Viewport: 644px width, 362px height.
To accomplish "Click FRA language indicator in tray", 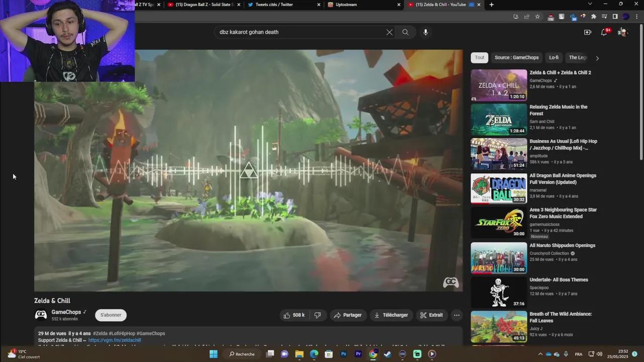I will 579,354.
